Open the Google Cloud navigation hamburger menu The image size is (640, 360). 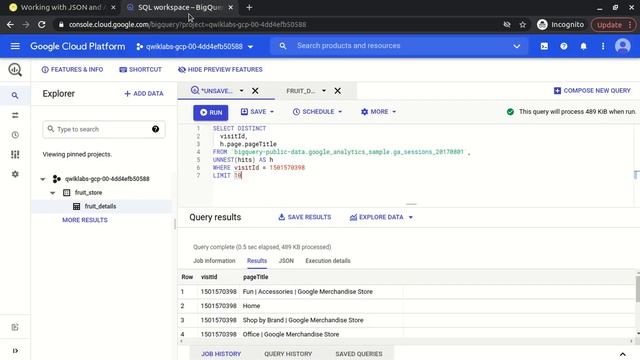click(x=15, y=46)
